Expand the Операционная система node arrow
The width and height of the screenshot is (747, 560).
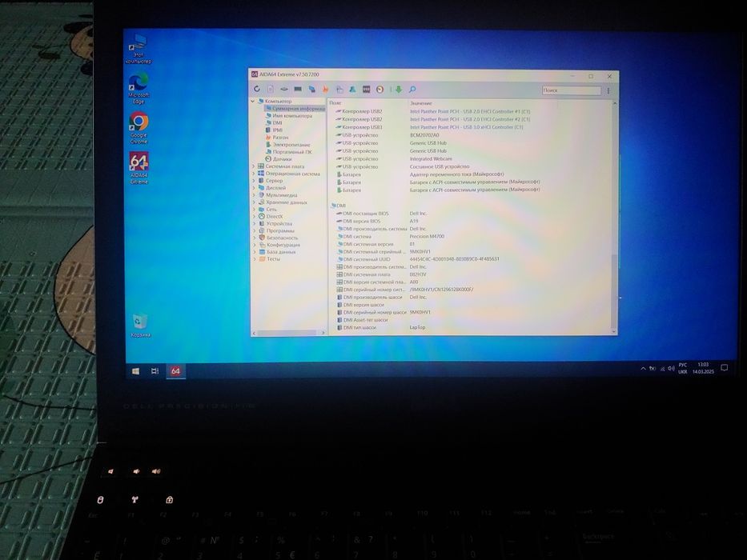pos(254,174)
